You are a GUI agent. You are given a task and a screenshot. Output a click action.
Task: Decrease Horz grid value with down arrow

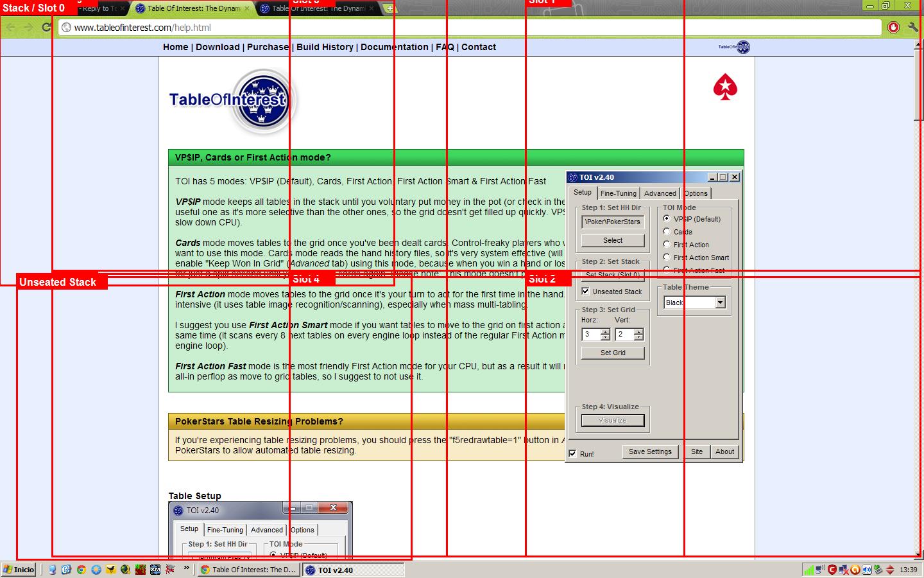point(606,337)
